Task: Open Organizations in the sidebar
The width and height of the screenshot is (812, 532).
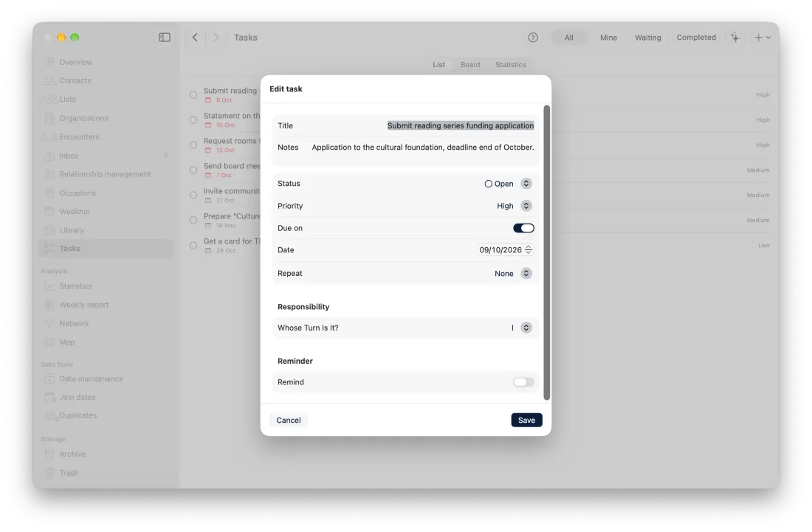Action: pyautogui.click(x=84, y=118)
